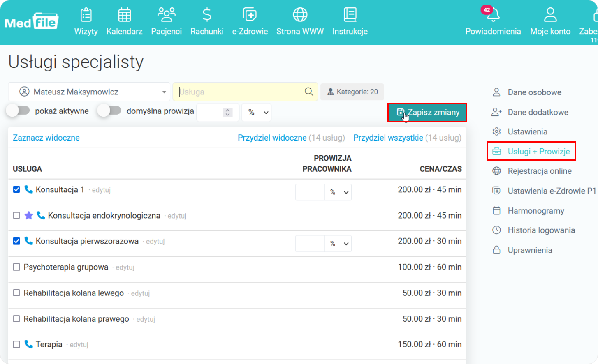Click the purple star icon by Konsultacja endokrynologiczna
Image resolution: width=598 pixels, height=364 pixels.
point(29,215)
